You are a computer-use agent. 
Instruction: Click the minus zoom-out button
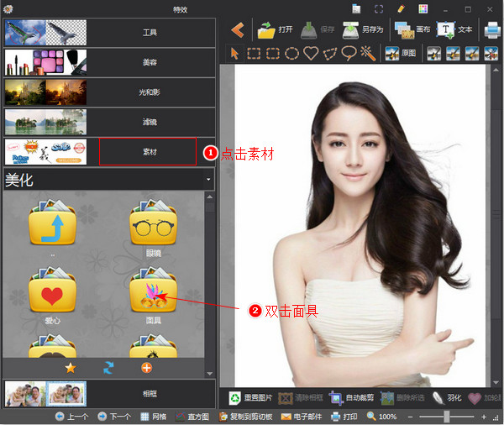pos(410,417)
